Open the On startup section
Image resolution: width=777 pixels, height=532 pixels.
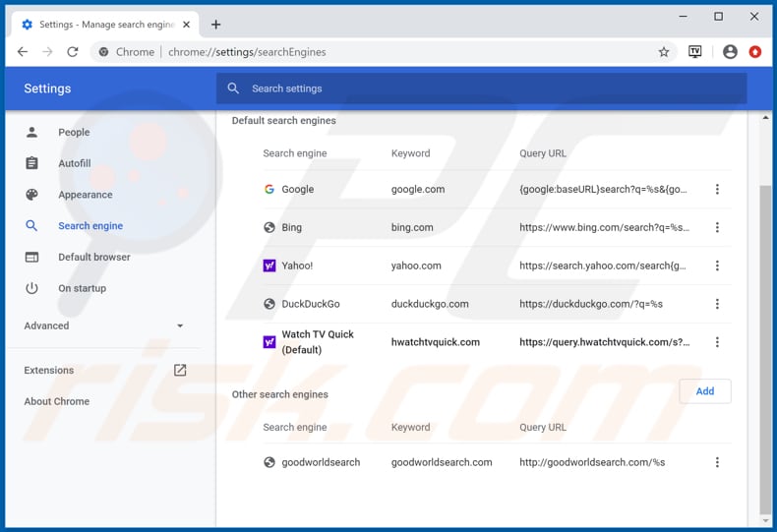click(x=83, y=288)
